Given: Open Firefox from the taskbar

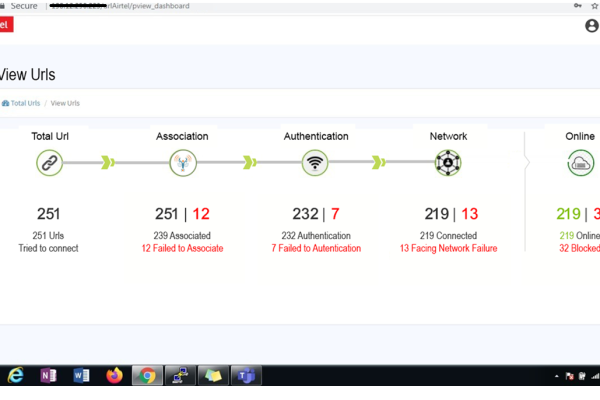Looking at the screenshot, I should [x=113, y=375].
